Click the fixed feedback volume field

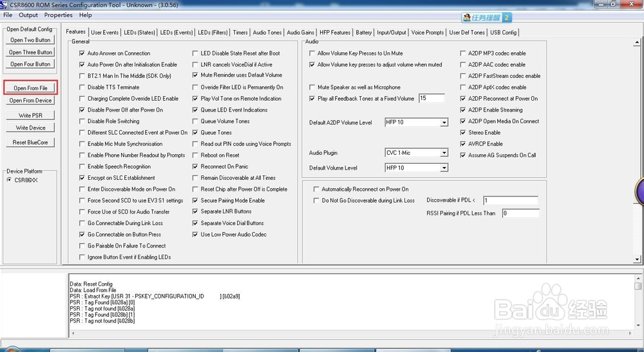coord(431,98)
